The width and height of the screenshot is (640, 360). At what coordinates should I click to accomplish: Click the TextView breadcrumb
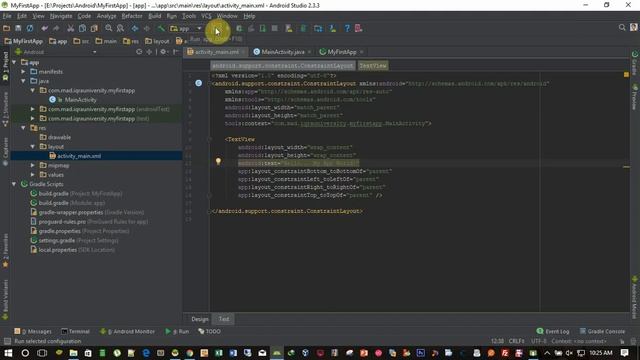point(373,66)
